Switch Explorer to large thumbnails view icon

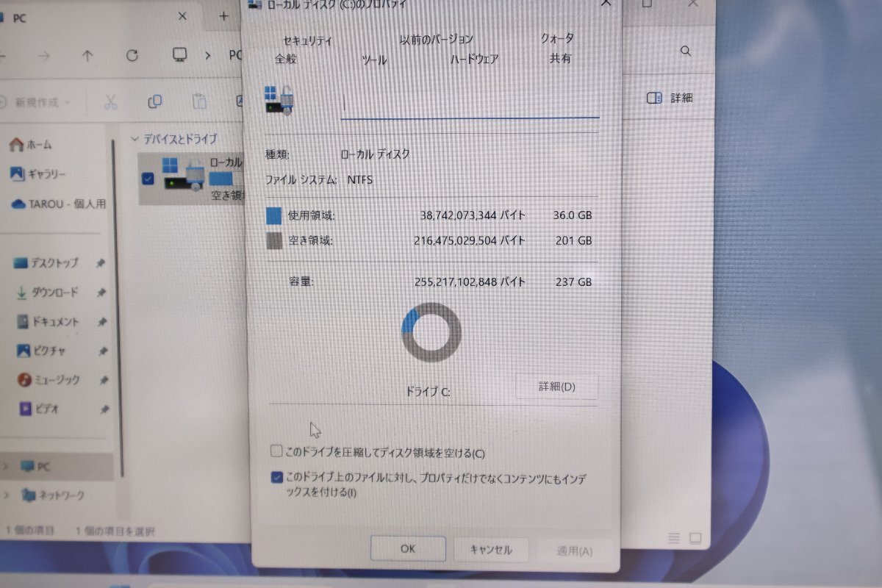pyautogui.click(x=695, y=539)
